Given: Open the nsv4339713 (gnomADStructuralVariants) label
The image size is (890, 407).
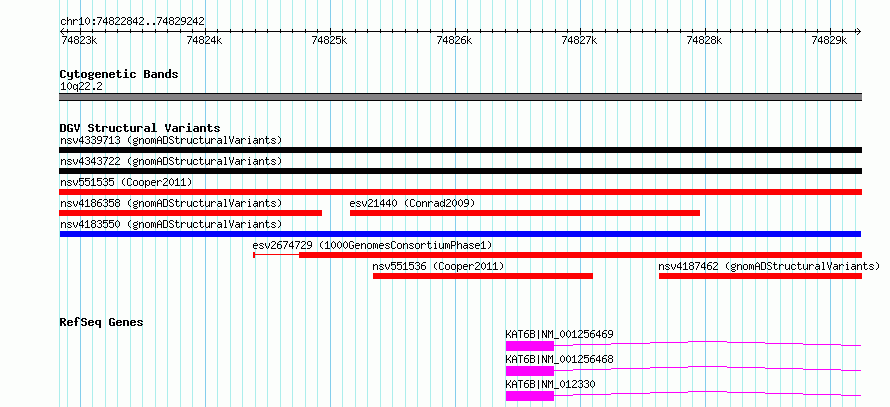Looking at the screenshot, I should [171, 140].
